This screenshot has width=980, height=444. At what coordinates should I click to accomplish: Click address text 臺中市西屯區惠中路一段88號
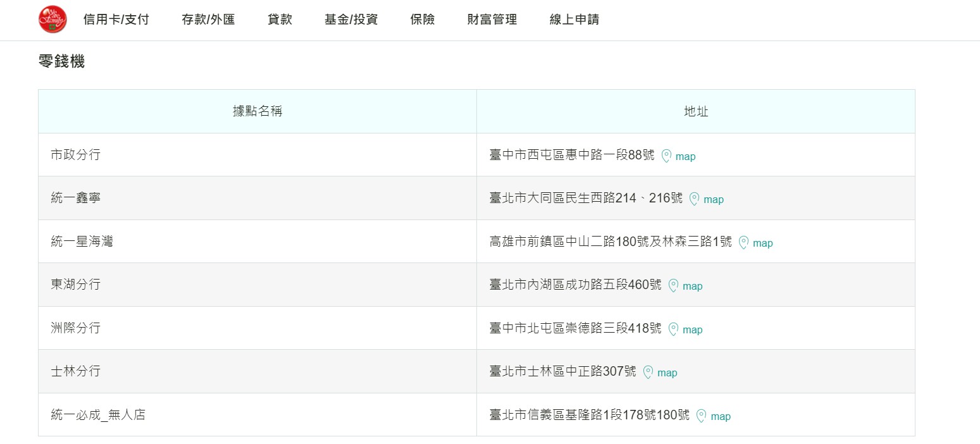[572, 155]
